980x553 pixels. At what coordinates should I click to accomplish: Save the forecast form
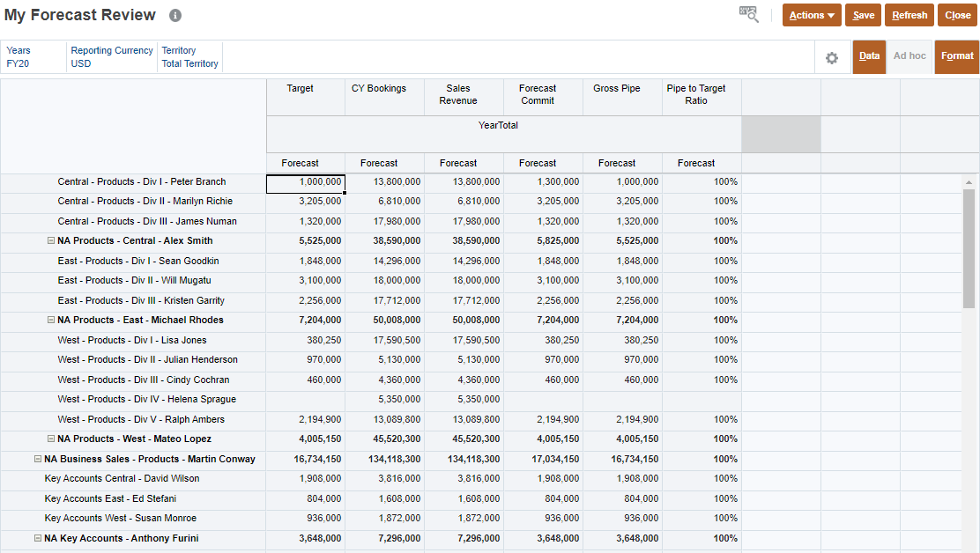click(863, 15)
